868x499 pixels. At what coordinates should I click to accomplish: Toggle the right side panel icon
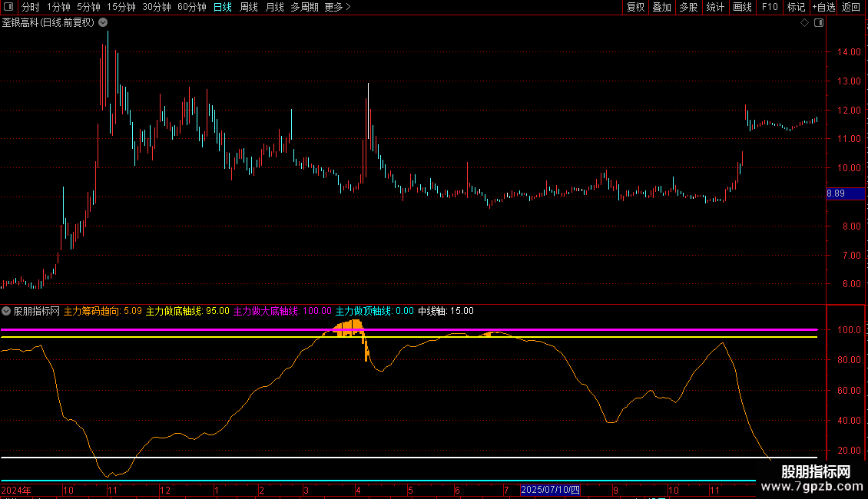(x=818, y=23)
